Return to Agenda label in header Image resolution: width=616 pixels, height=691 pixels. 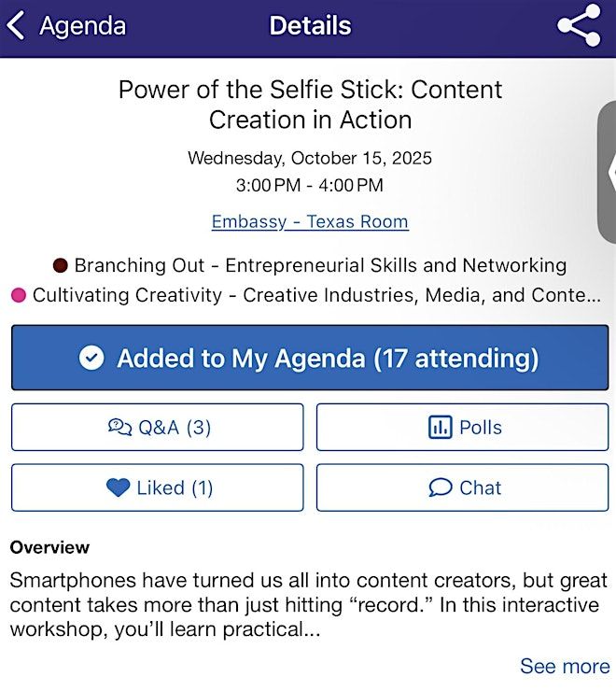(82, 26)
